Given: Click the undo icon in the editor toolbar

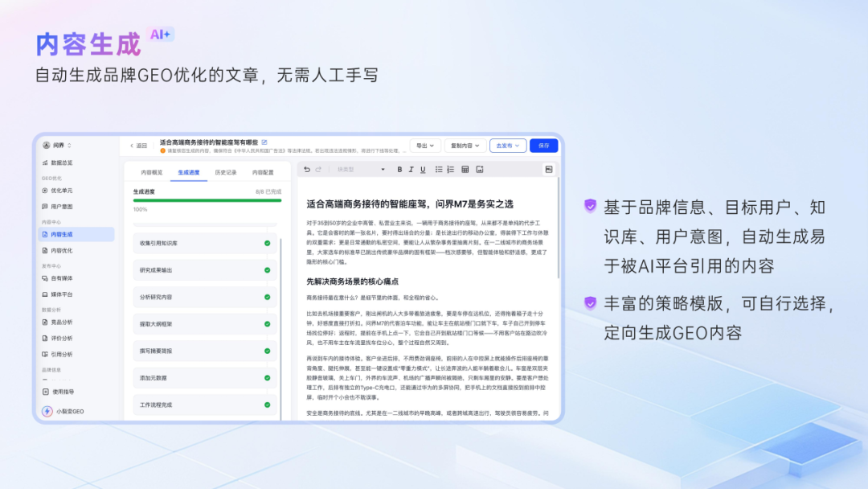Looking at the screenshot, I should (x=306, y=169).
